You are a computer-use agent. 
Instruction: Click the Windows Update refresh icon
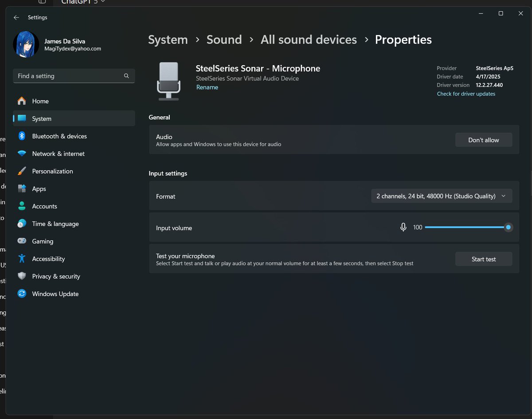(x=22, y=294)
